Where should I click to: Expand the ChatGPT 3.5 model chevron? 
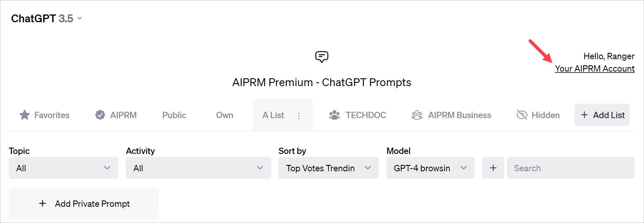[80, 18]
